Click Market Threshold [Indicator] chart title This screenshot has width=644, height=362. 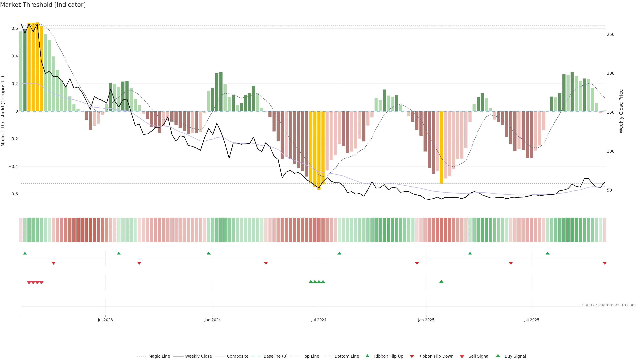click(43, 5)
